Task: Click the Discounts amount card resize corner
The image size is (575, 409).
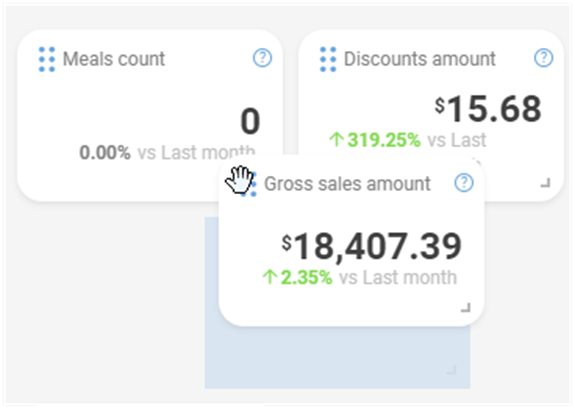Action: pos(546,183)
